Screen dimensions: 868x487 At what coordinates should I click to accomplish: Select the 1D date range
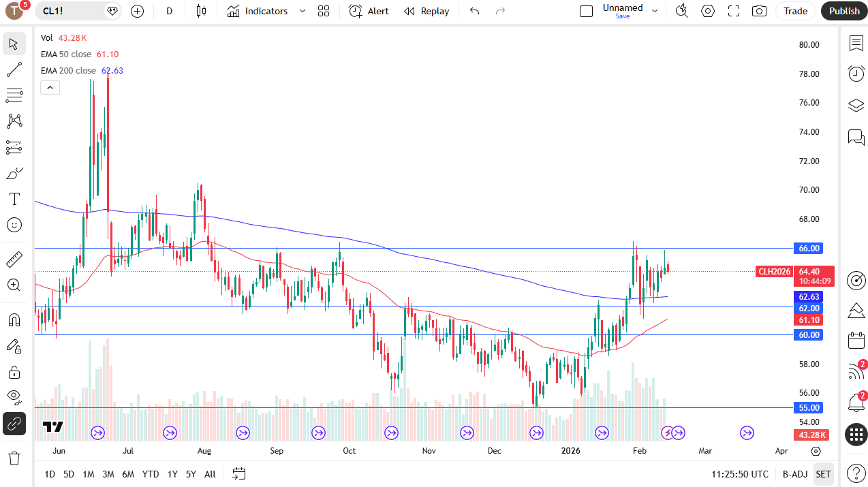click(50, 474)
